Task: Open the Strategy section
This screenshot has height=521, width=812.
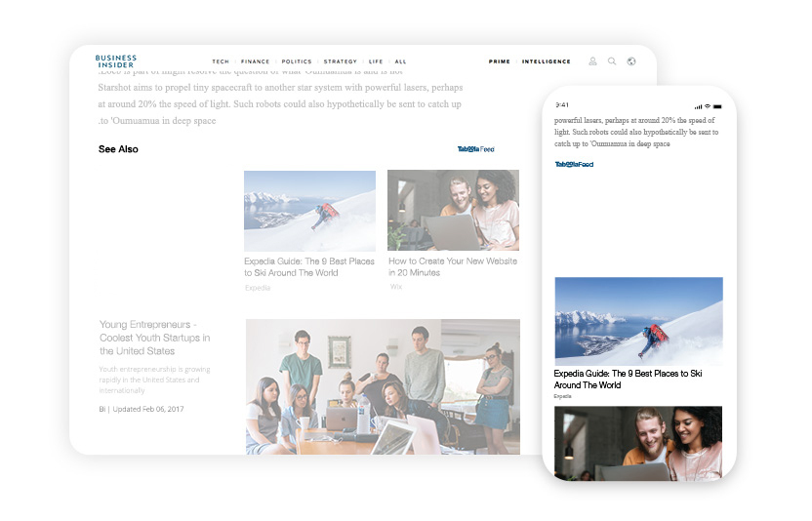Action: tap(340, 61)
